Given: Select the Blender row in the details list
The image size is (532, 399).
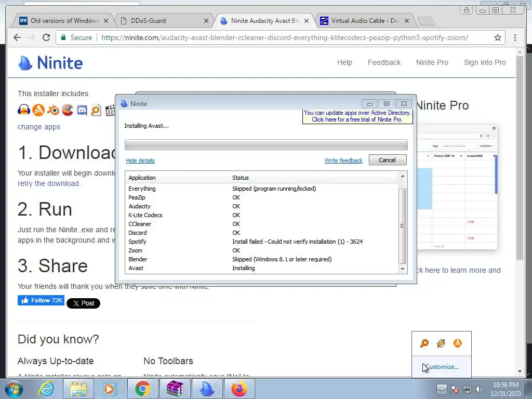Looking at the screenshot, I should pyautogui.click(x=262, y=259).
